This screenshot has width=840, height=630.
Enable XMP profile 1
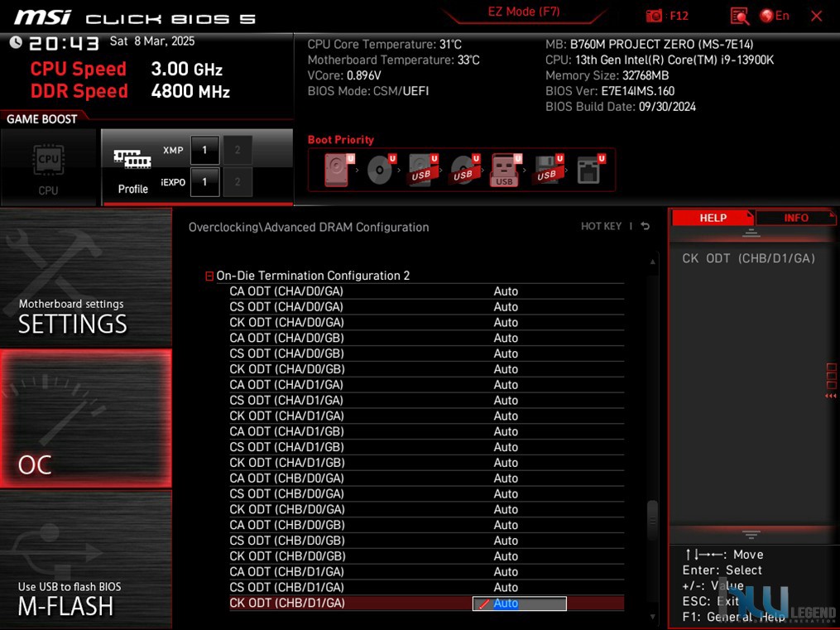coord(204,150)
